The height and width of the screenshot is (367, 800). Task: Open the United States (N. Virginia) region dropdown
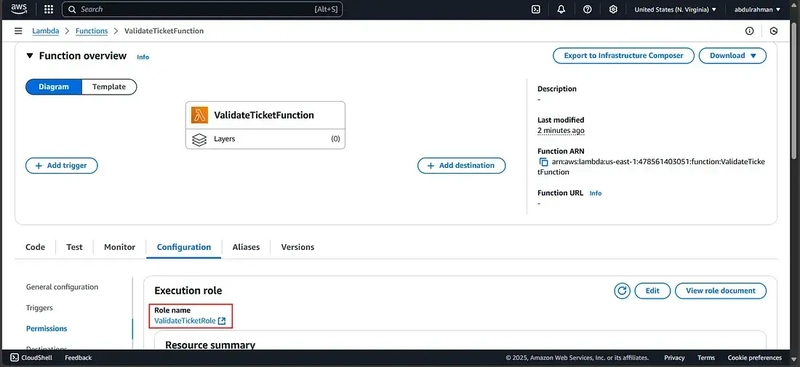(x=675, y=9)
